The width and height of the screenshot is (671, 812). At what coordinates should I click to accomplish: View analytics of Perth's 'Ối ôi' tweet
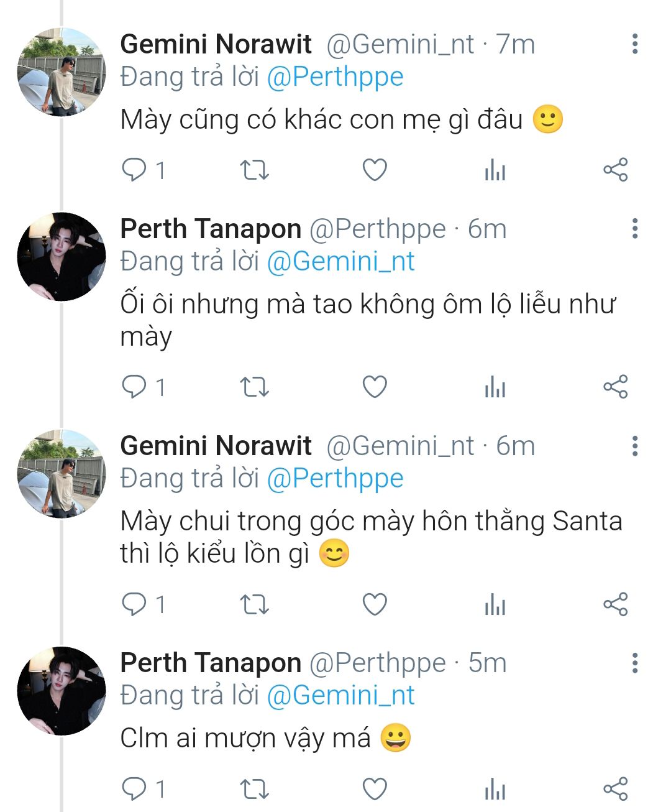(495, 387)
